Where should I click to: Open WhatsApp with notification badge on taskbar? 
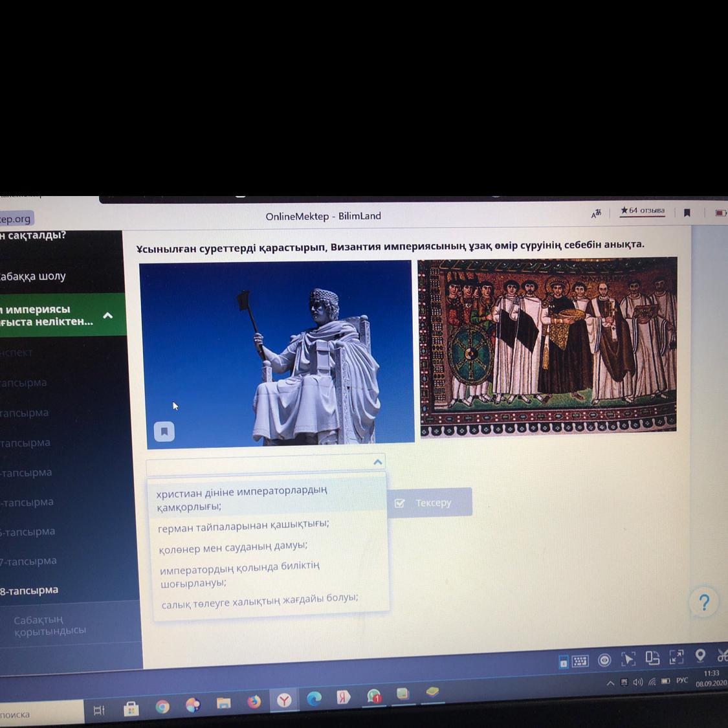pos(374,696)
